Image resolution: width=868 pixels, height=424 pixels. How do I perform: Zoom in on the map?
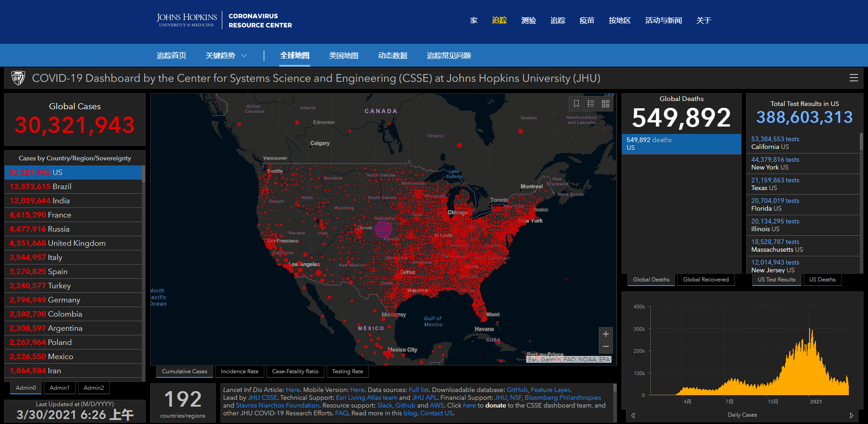click(606, 334)
